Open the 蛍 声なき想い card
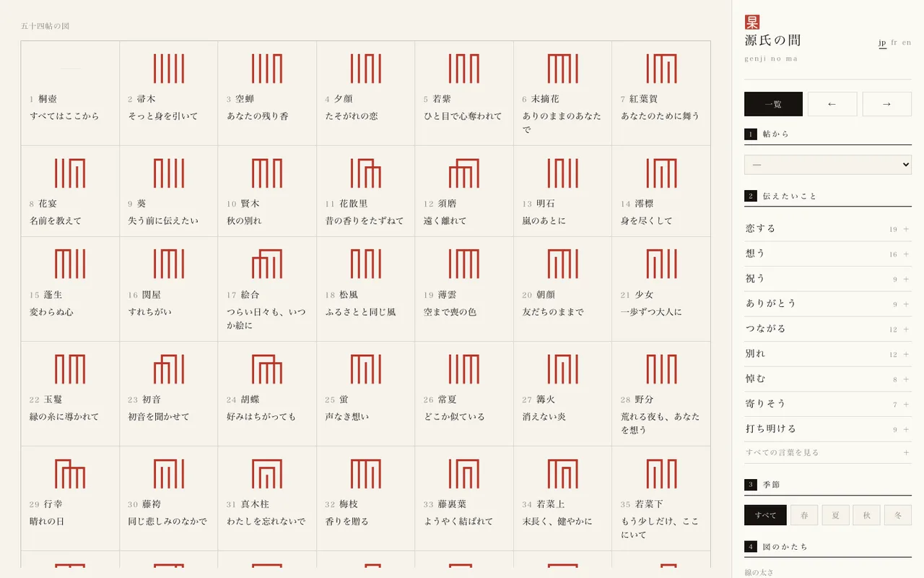 point(365,394)
